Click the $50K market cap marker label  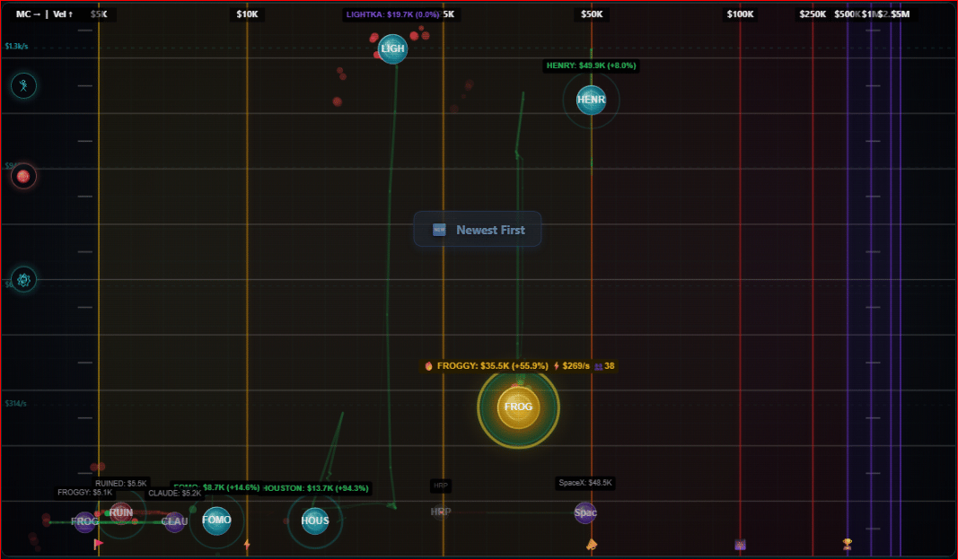(592, 14)
